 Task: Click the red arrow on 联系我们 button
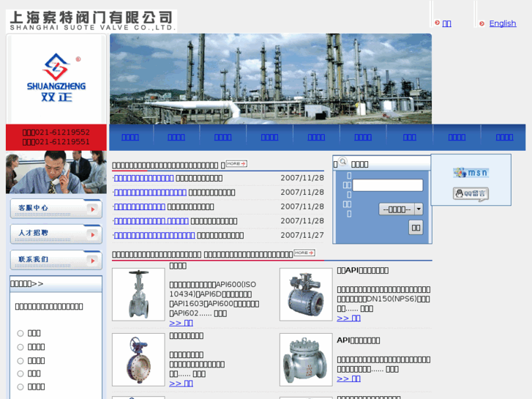click(92, 261)
